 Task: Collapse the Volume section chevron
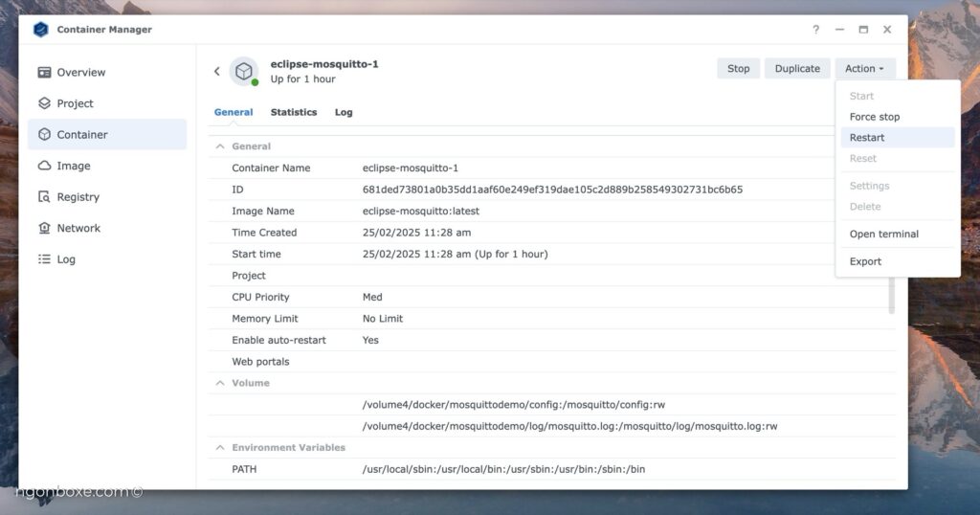coord(220,383)
